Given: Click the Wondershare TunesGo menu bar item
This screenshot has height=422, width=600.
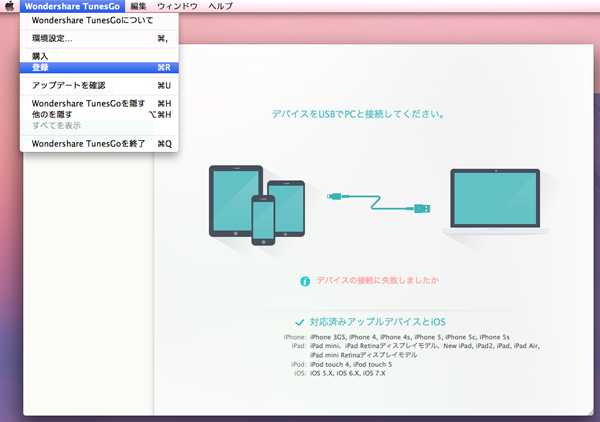Looking at the screenshot, I should click(x=72, y=6).
